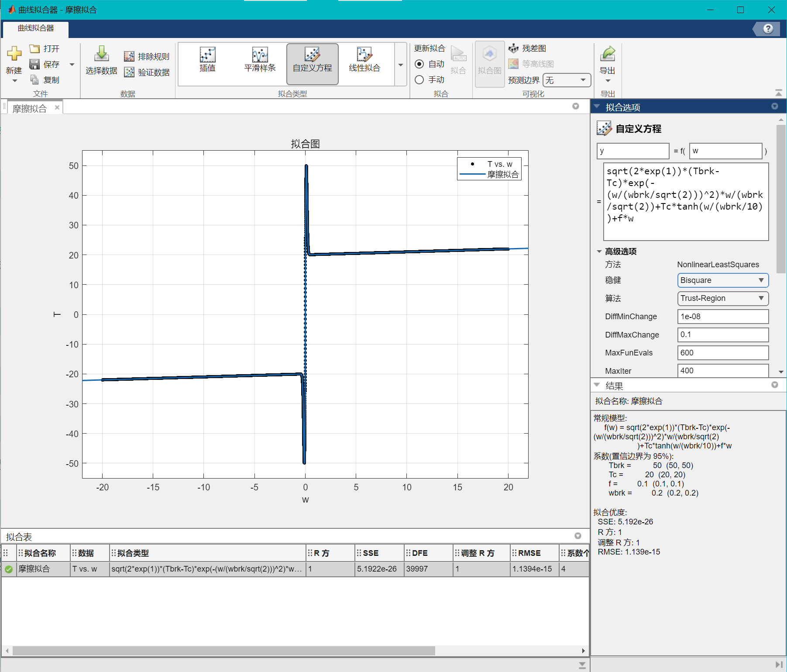Screen dimensions: 787x672
Task: Click the 复制 (Duplicate) icon
Action: click(34, 79)
